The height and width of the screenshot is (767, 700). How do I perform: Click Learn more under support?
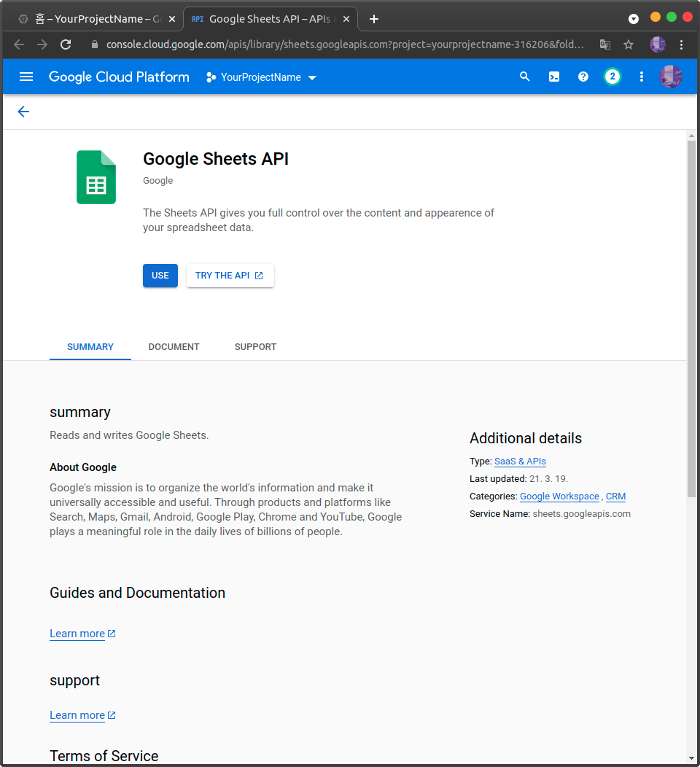tap(82, 715)
